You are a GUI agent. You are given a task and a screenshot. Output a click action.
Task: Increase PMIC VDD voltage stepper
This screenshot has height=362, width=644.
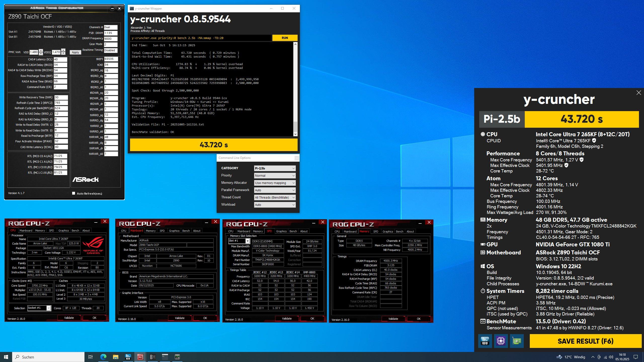coord(41,51)
